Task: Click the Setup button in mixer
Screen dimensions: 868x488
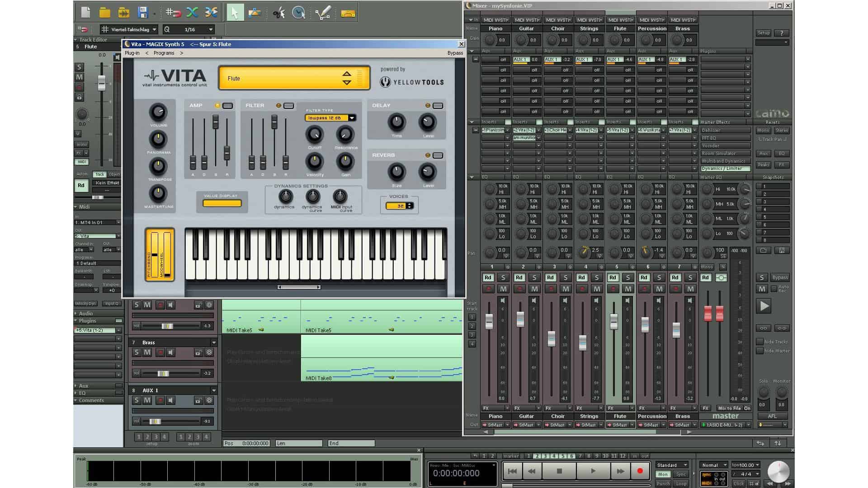Action: (x=764, y=33)
